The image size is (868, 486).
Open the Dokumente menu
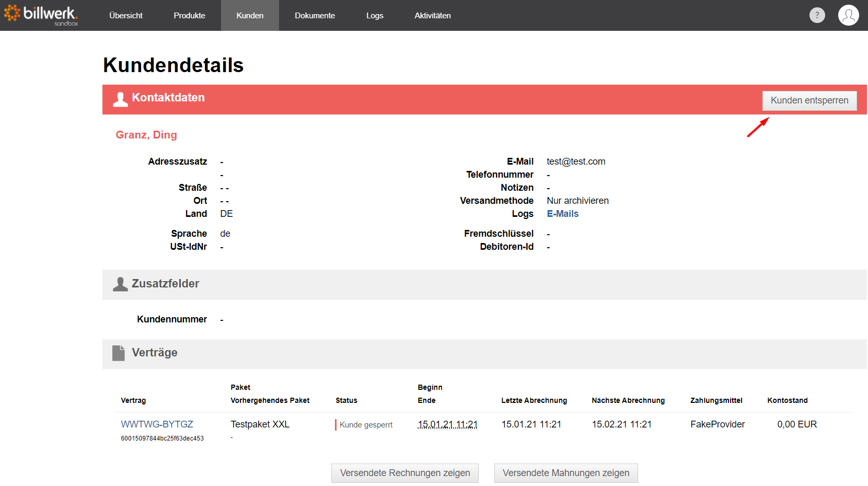[315, 16]
